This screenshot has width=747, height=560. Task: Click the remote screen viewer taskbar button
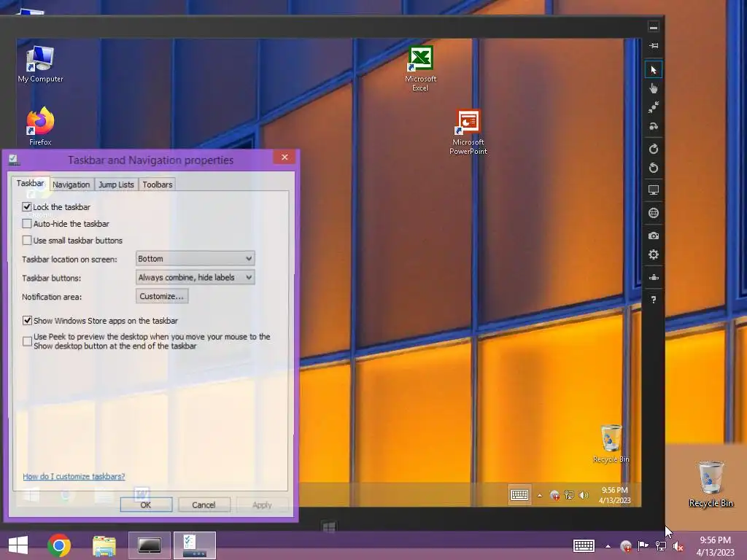click(x=149, y=545)
